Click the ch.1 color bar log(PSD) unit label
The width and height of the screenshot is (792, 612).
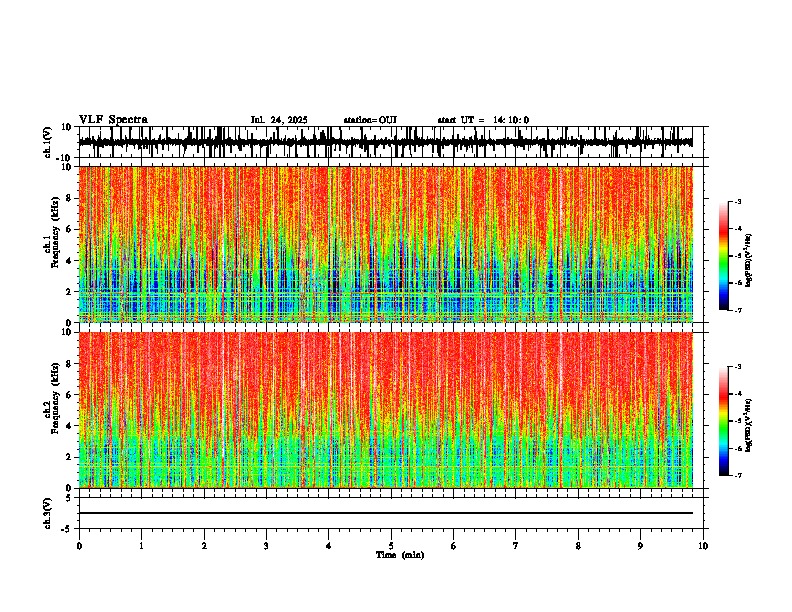click(749, 261)
